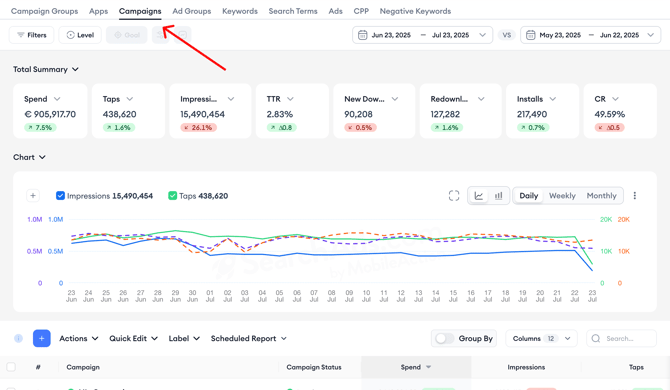Open the Installs metric dropdown
The image size is (670, 390).
552,99
